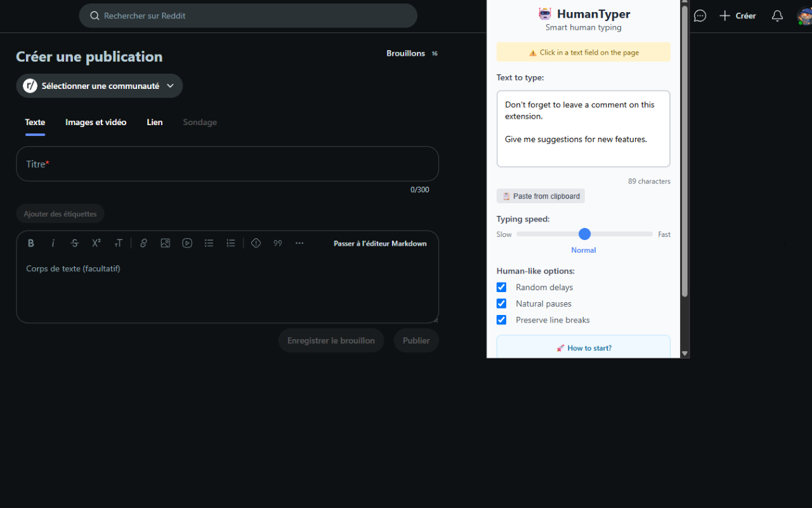Open the Lien tab
Screen dimensions: 812x508
[x=154, y=122]
